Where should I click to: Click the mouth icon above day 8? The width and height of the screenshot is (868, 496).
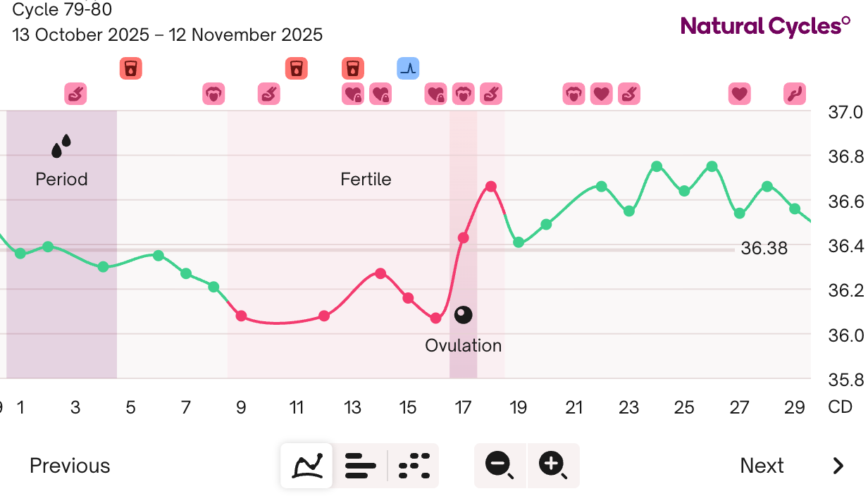[214, 93]
